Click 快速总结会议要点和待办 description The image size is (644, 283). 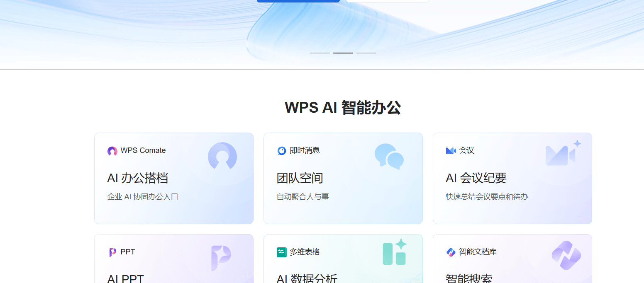click(487, 197)
